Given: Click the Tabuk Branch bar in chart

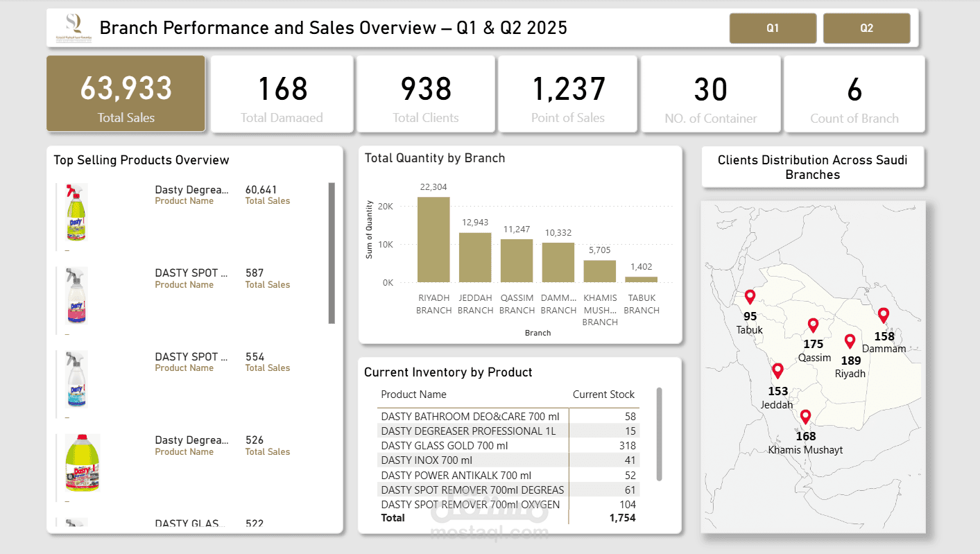Looking at the screenshot, I should [x=641, y=279].
